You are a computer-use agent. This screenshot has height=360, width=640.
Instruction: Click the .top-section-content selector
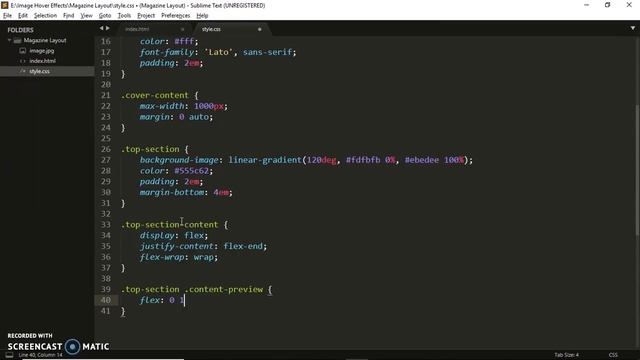coord(169,224)
